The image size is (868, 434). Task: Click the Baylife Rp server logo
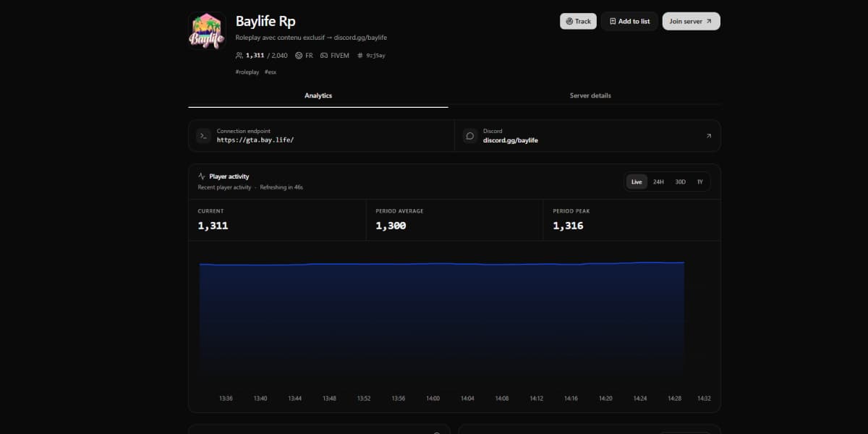coord(207,30)
